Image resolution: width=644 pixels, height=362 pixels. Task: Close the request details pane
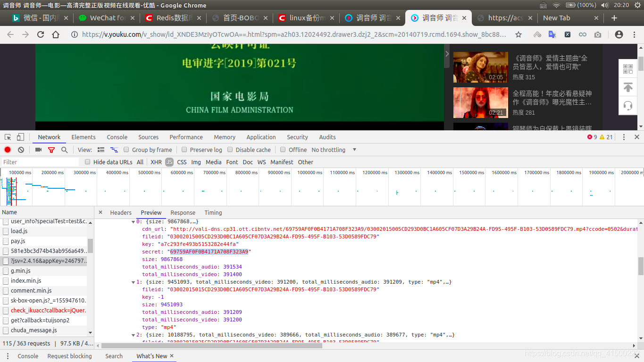pyautogui.click(x=100, y=212)
